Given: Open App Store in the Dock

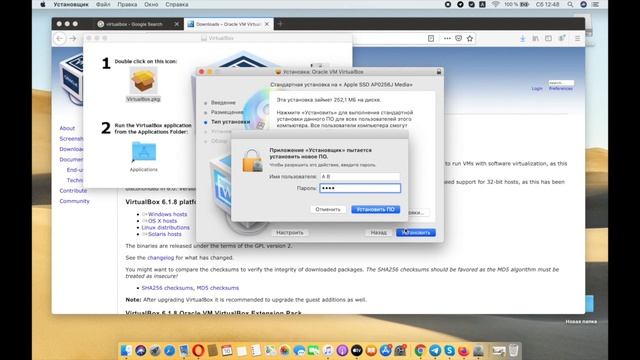Looking at the screenshot, I should coord(385,350).
